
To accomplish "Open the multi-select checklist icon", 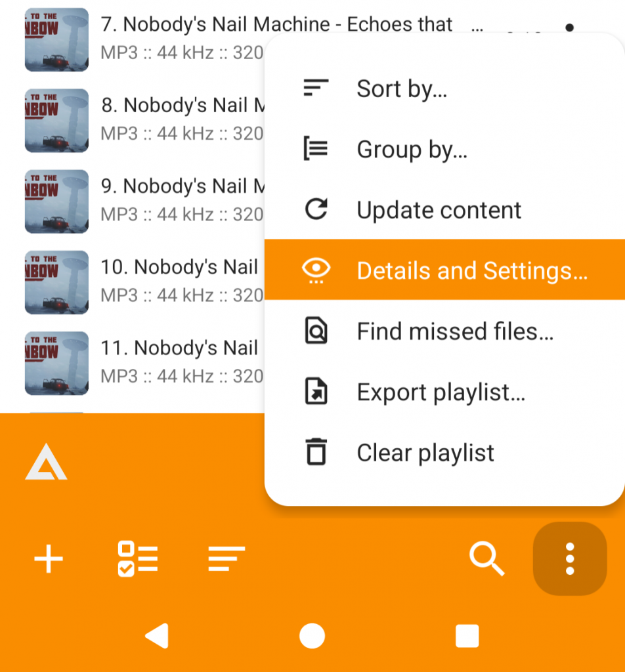I will (x=137, y=560).
